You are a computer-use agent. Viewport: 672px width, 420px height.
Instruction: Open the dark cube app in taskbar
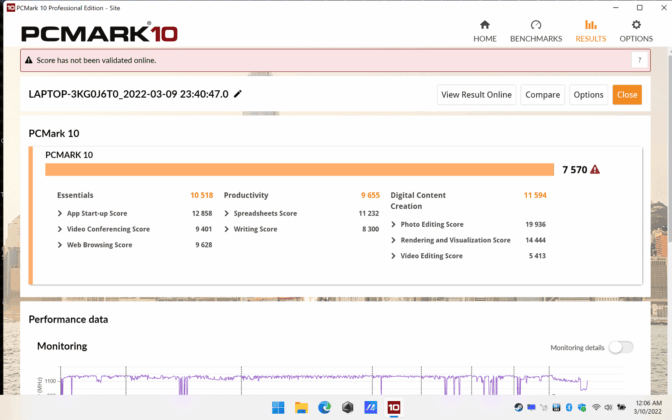point(348,407)
